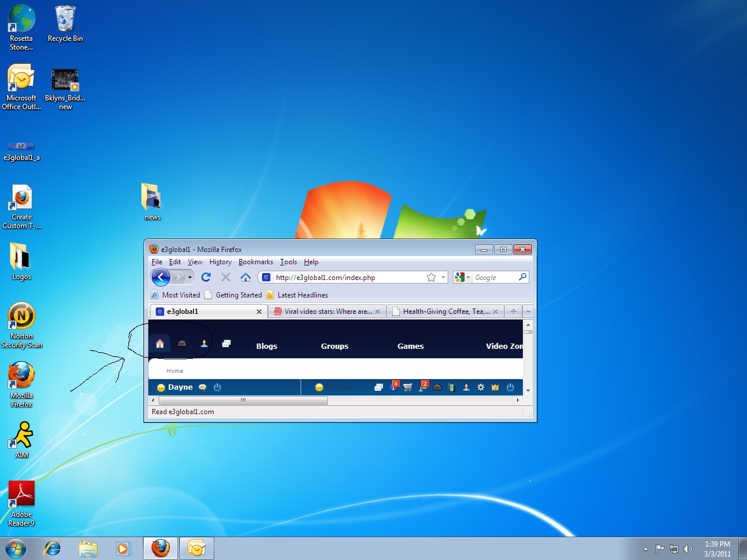Click the Firefox home toolbar button

click(246, 277)
